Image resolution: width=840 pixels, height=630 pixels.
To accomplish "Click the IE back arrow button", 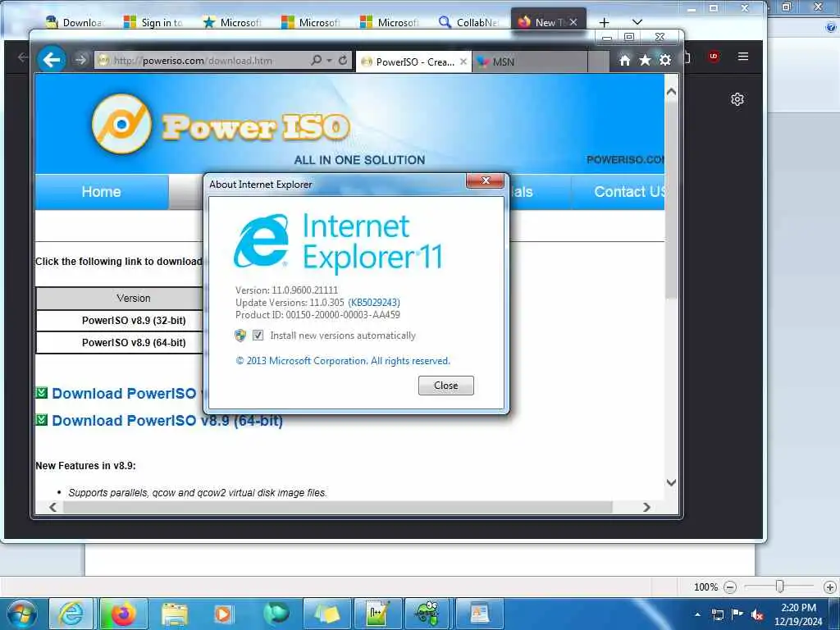I will [52, 59].
